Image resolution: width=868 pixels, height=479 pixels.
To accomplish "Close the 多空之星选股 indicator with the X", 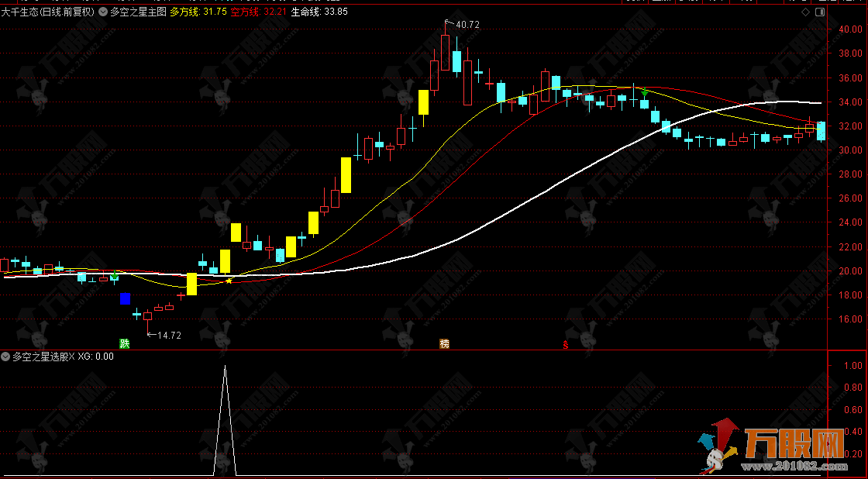I will coord(72,357).
